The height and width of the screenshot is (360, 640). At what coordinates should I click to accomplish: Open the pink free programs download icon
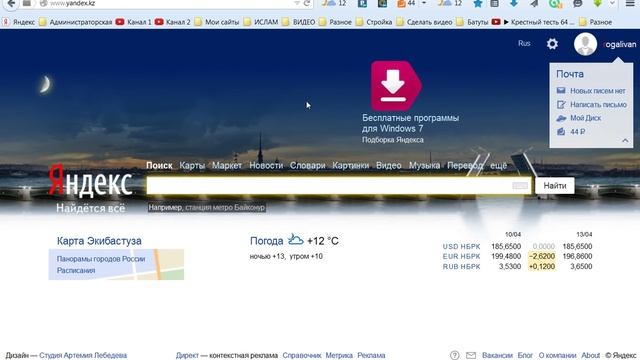coord(396,86)
